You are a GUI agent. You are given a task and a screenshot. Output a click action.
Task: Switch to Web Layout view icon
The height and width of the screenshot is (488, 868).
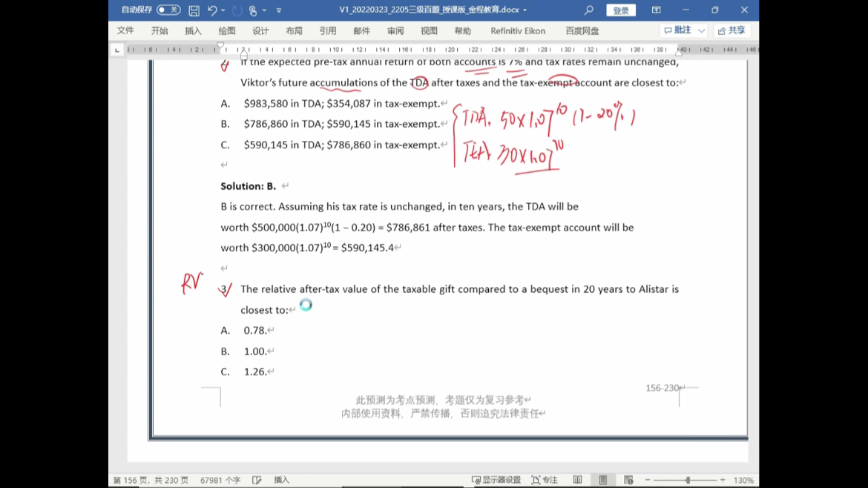(628, 480)
